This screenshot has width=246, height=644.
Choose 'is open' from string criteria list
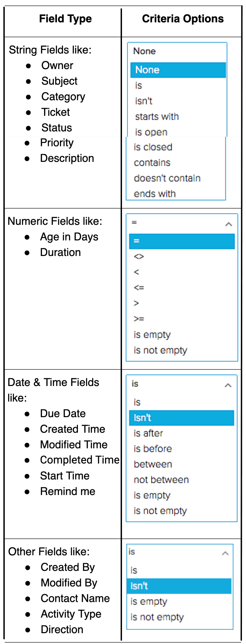151,132
